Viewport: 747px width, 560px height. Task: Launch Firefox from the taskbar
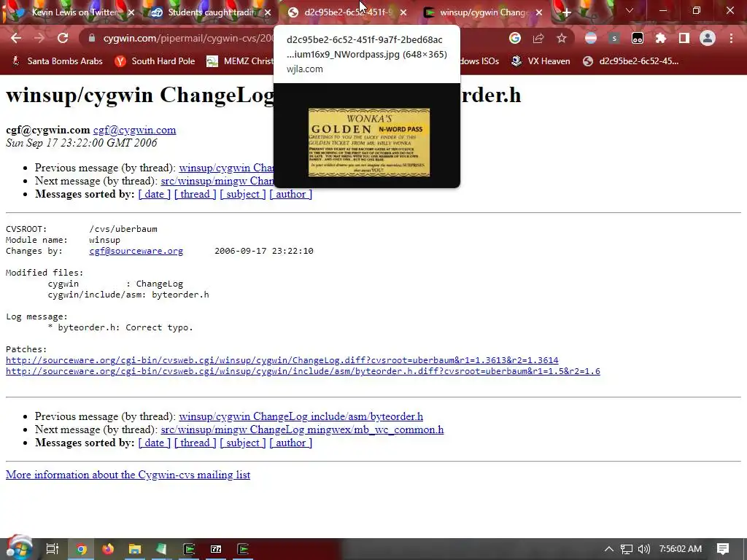[x=108, y=549]
